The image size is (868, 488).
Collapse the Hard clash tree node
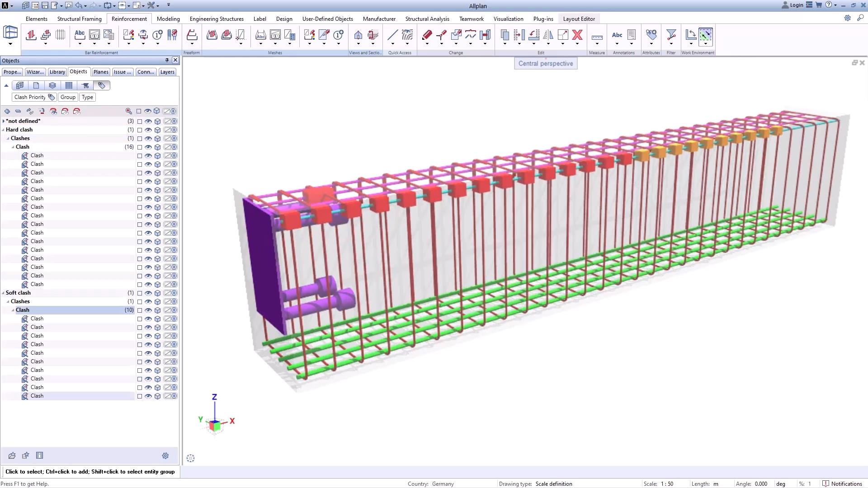[3, 130]
